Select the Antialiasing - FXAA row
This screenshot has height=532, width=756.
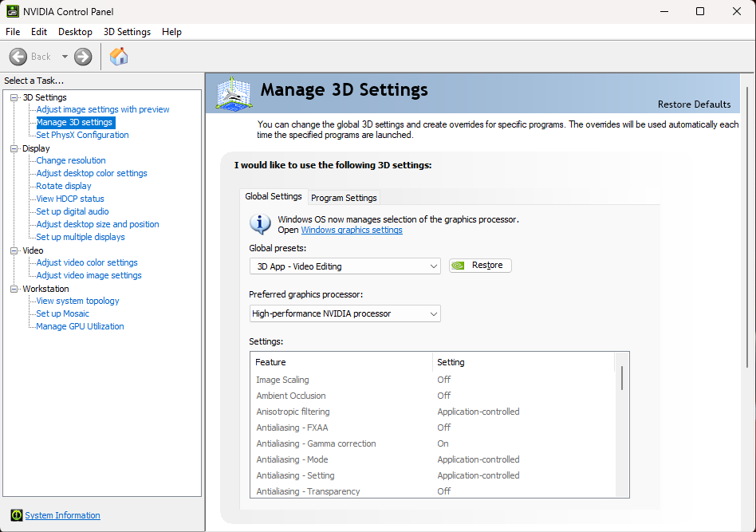[x=432, y=428]
